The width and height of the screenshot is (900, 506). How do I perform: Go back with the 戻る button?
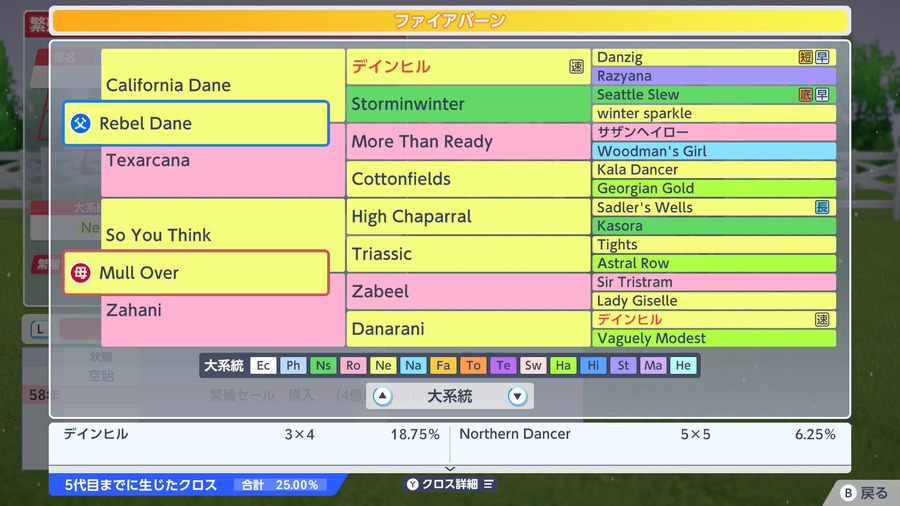click(x=864, y=493)
